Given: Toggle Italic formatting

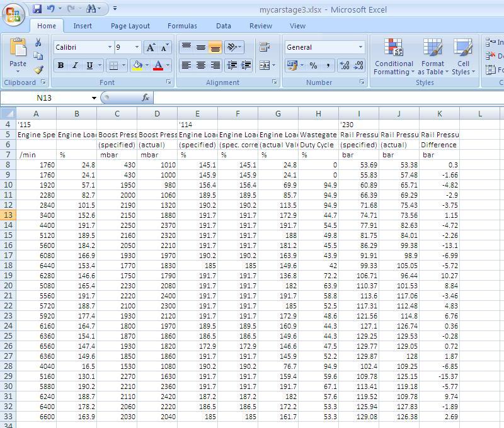Looking at the screenshot, I should [75, 65].
